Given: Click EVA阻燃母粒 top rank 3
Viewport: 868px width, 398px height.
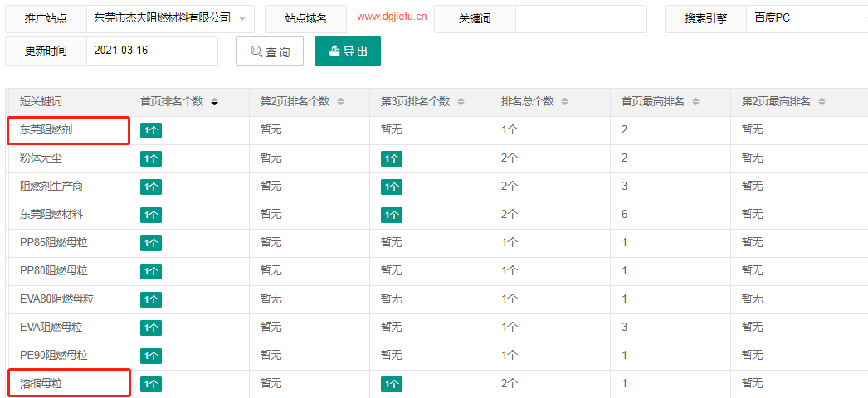Looking at the screenshot, I should tap(624, 328).
